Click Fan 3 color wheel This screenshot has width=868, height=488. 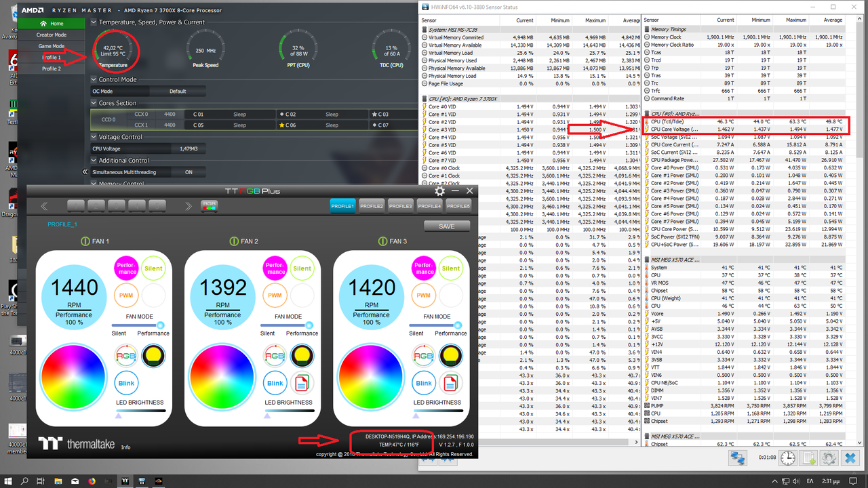pos(371,377)
